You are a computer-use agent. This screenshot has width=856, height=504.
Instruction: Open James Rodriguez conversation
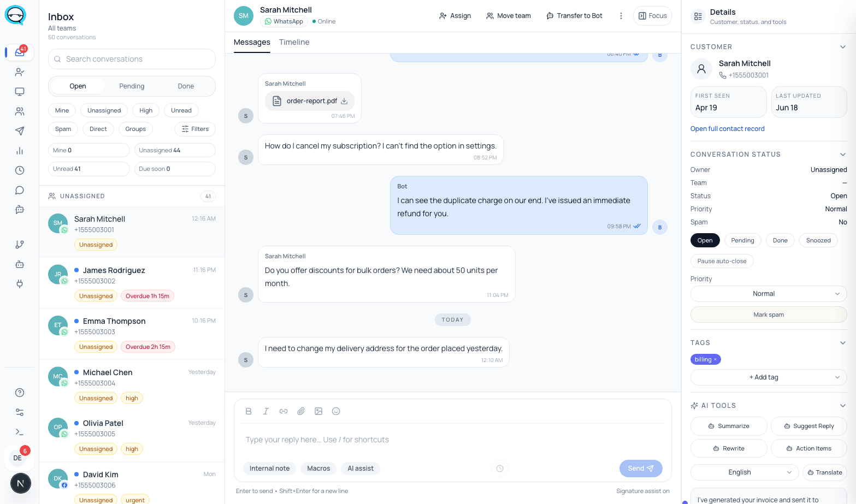coord(132,283)
